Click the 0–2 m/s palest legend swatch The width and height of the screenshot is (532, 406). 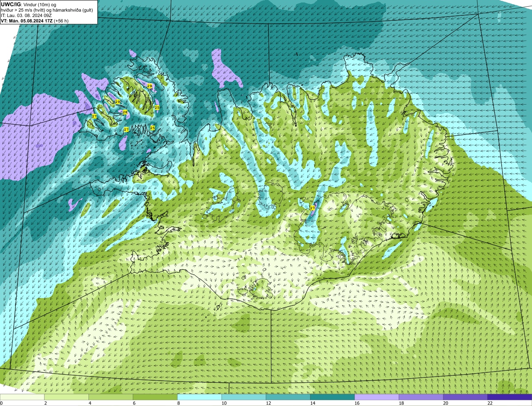tap(22, 397)
